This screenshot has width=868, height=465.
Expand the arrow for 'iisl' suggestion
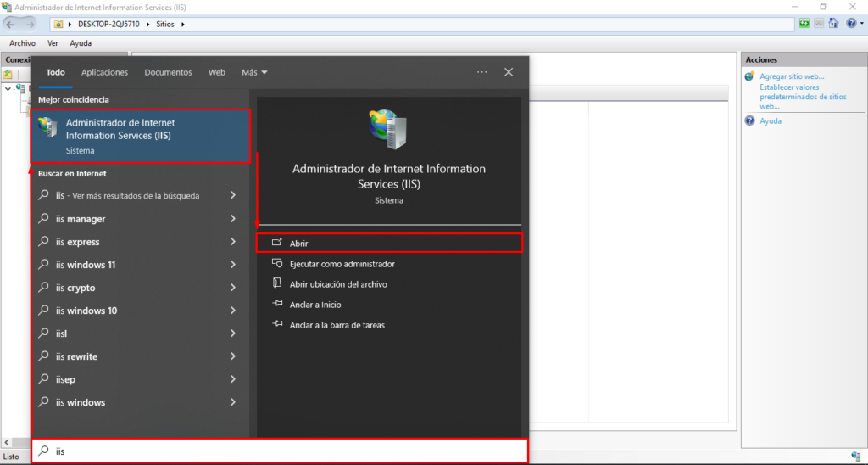(233, 333)
